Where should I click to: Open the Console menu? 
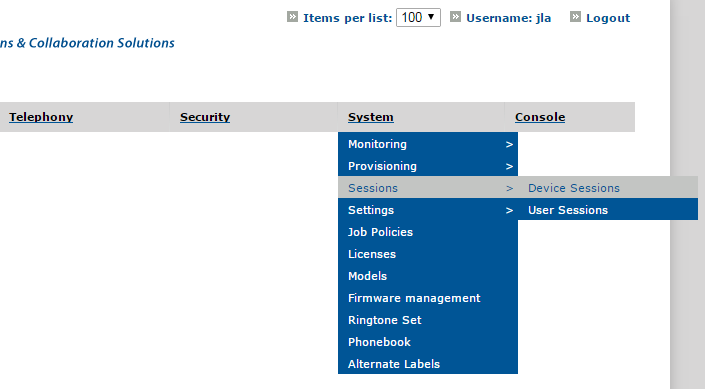(540, 117)
